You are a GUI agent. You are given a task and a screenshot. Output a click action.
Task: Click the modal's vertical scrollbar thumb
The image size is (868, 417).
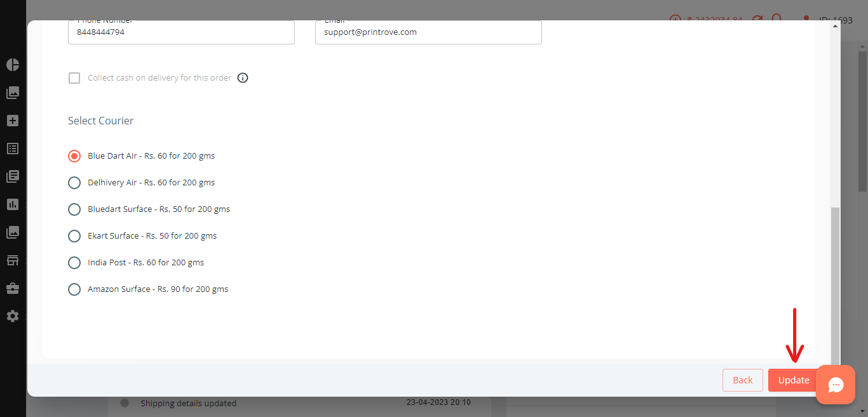pyautogui.click(x=835, y=286)
